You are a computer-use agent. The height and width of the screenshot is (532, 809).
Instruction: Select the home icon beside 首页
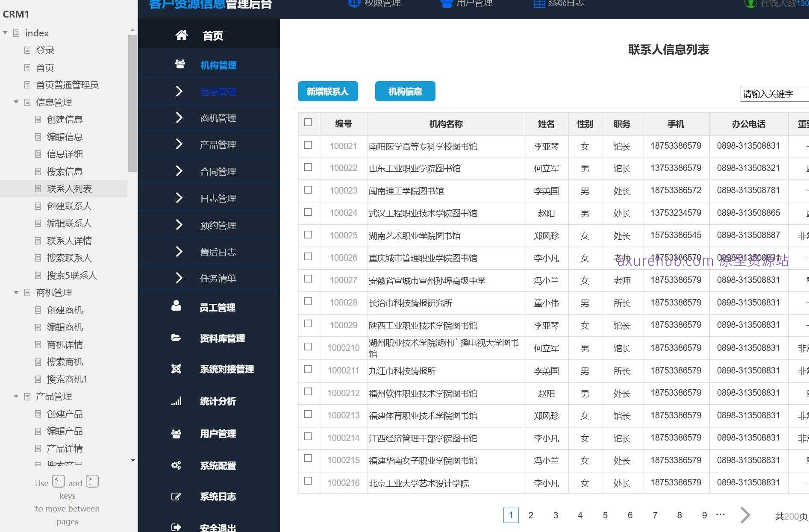pyautogui.click(x=181, y=35)
